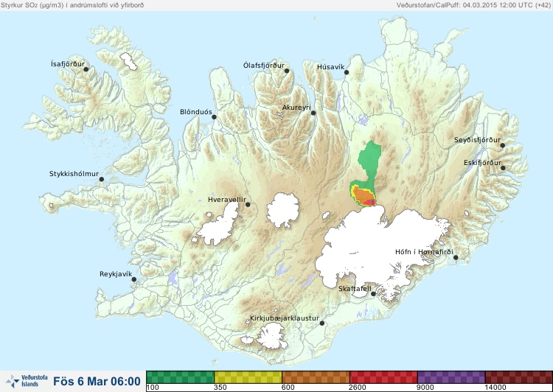The height and width of the screenshot is (392, 553).
Task: Click the 'Ísafjörður' label text
Action: 68,64
